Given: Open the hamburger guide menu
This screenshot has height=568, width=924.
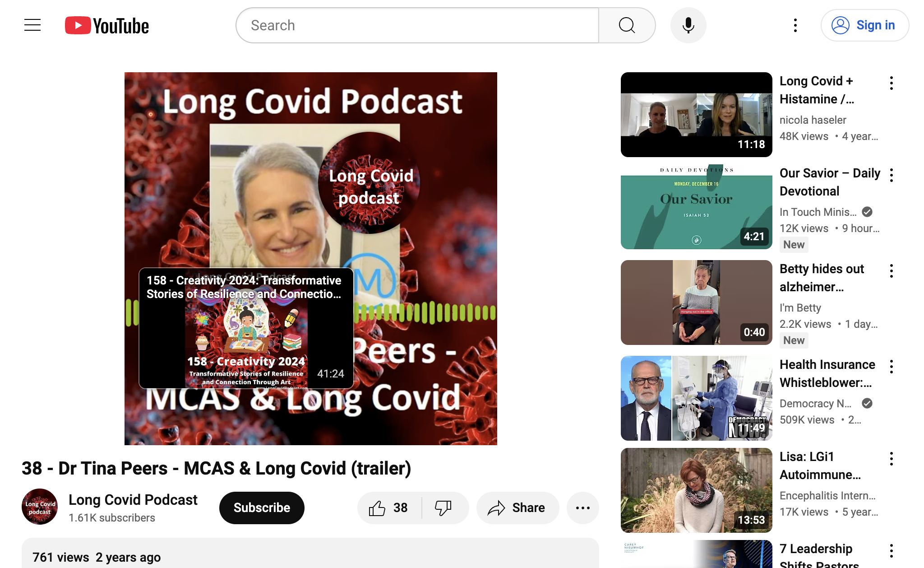Looking at the screenshot, I should pos(32,25).
